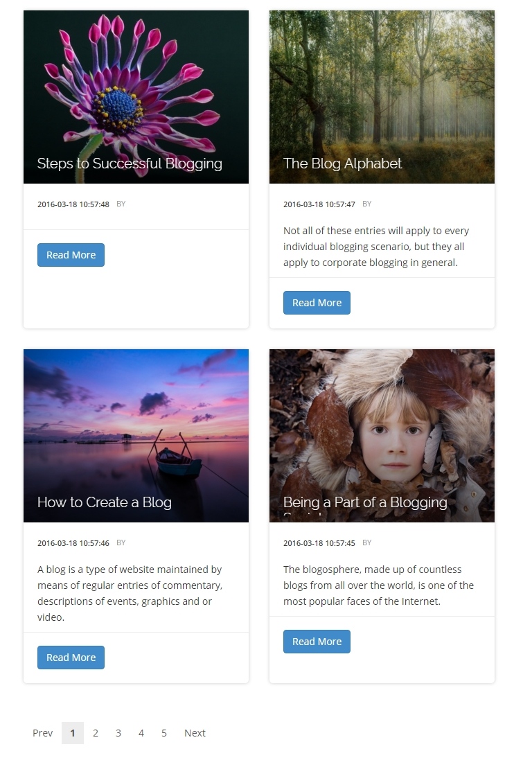Click the Next pagination link
The height and width of the screenshot is (776, 532).
195,733
